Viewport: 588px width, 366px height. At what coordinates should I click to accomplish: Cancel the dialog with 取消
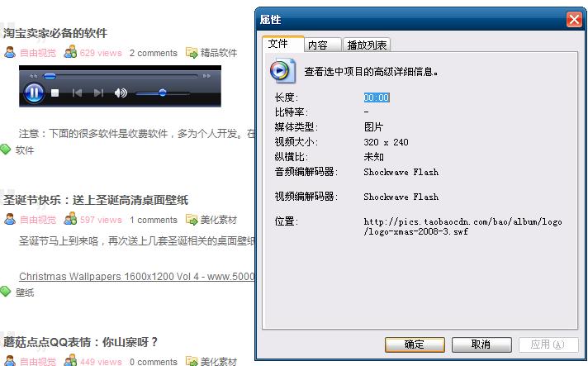coord(481,345)
